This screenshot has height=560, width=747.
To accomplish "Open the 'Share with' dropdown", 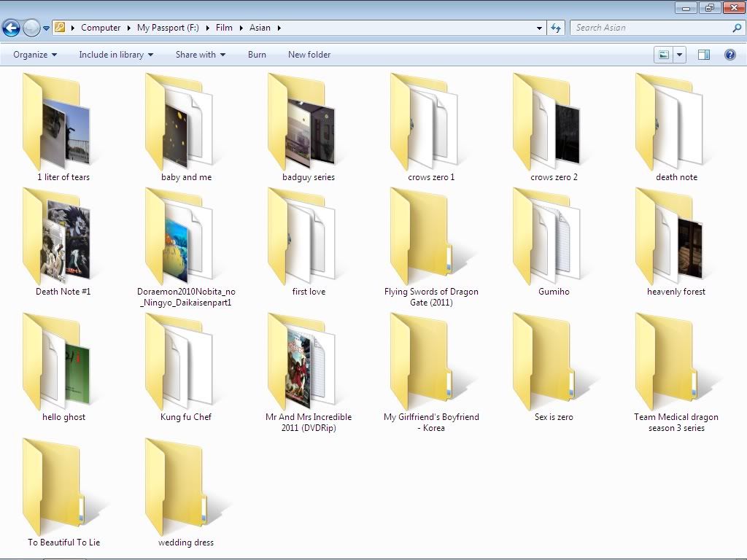I will [x=200, y=55].
